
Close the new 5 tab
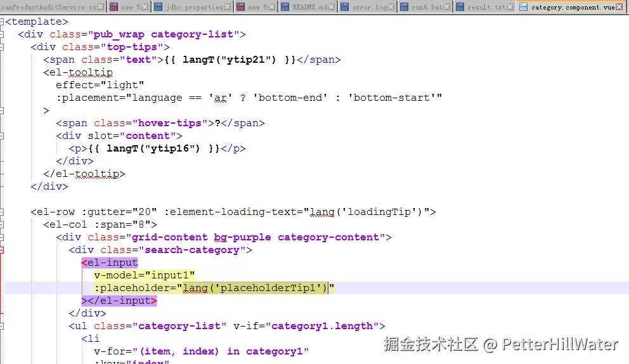(x=145, y=7)
